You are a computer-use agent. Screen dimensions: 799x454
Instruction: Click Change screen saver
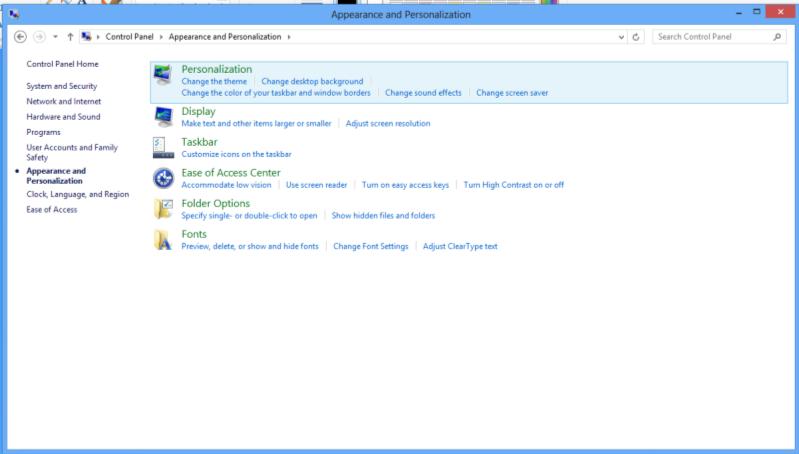click(512, 93)
